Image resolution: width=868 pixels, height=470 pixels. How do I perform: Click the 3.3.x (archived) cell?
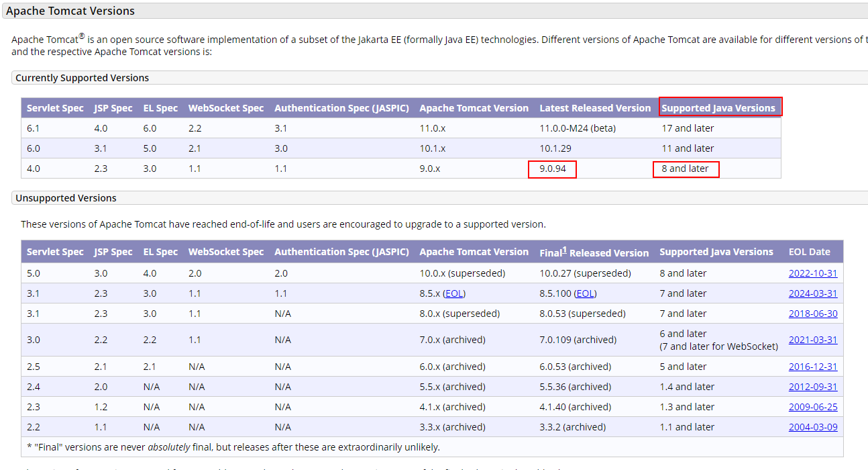[x=452, y=427]
